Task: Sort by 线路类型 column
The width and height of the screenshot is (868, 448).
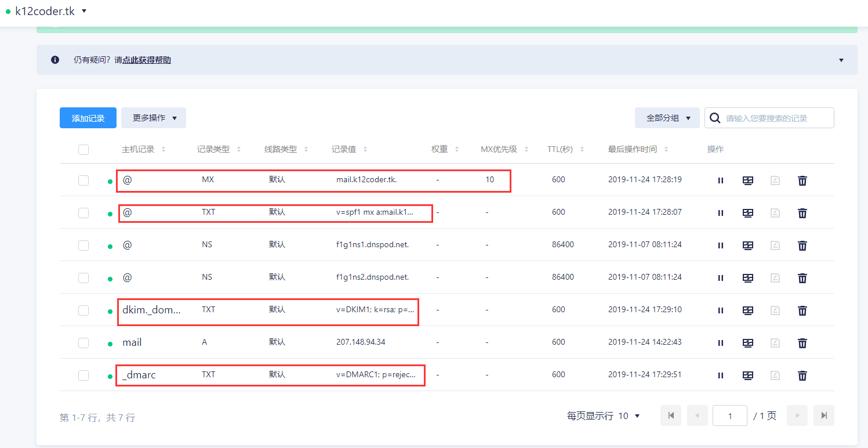Action: [x=306, y=150]
